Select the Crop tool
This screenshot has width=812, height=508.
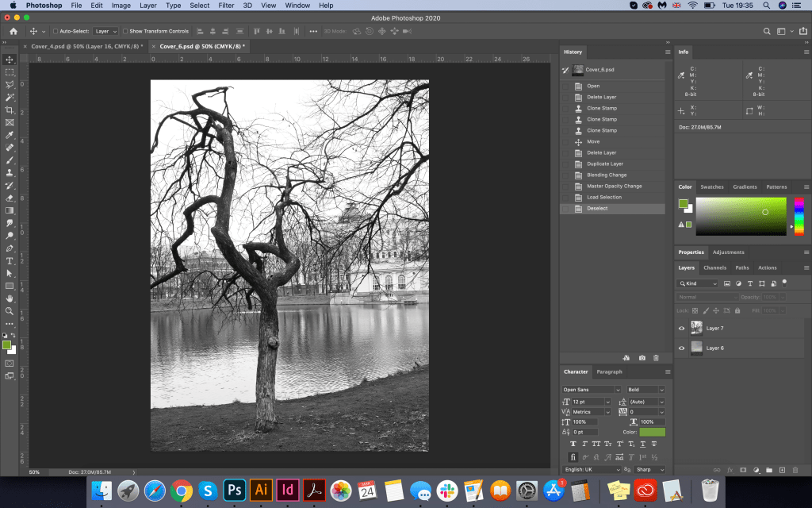10,110
